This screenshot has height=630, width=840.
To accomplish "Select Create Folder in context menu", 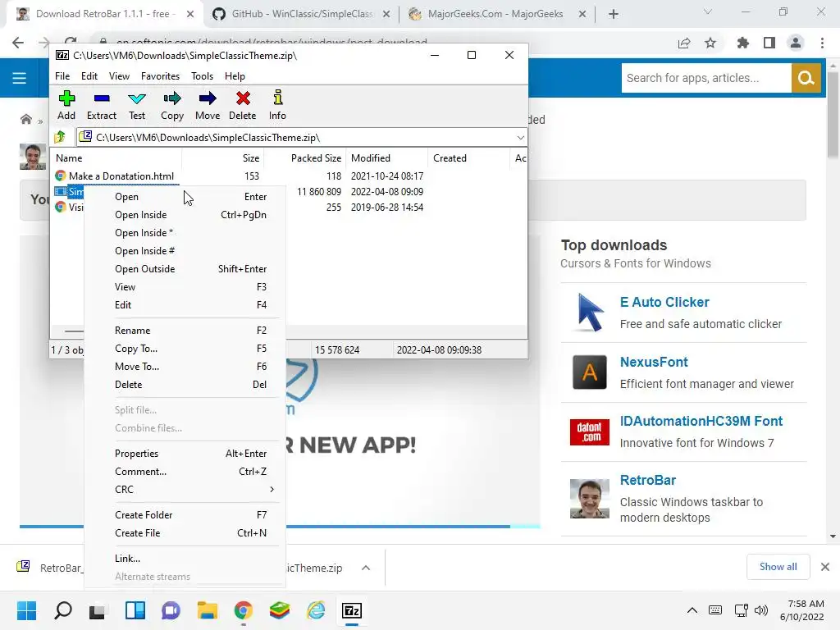I will pyautogui.click(x=185, y=515).
